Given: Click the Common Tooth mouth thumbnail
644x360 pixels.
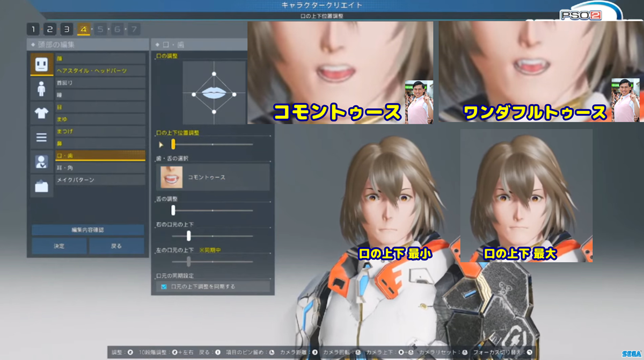Looking at the screenshot, I should (172, 177).
